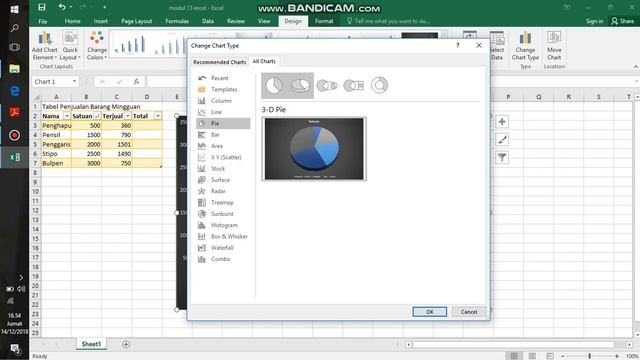This screenshot has width=640, height=360.
Task: Cancel the Change Chart Type dialog
Action: click(x=469, y=312)
